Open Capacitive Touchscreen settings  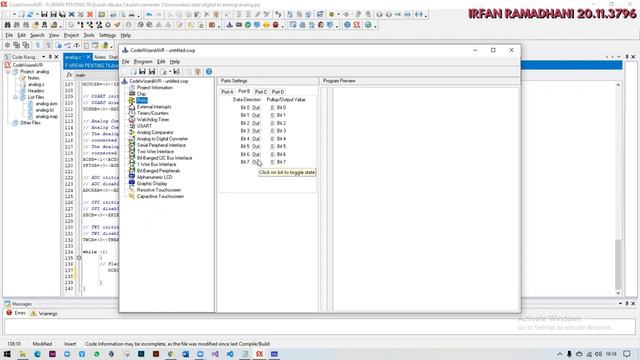pos(160,196)
